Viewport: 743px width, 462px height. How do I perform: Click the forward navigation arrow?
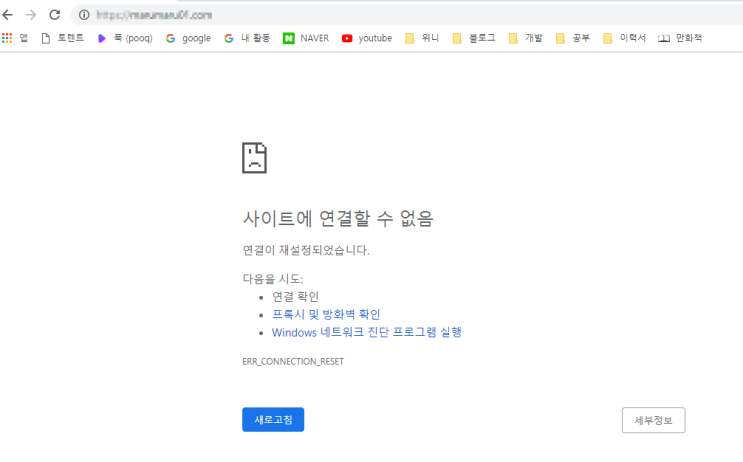(x=31, y=15)
